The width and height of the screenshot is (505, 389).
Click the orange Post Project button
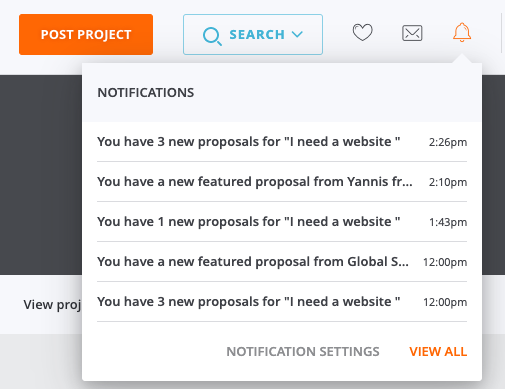86,34
